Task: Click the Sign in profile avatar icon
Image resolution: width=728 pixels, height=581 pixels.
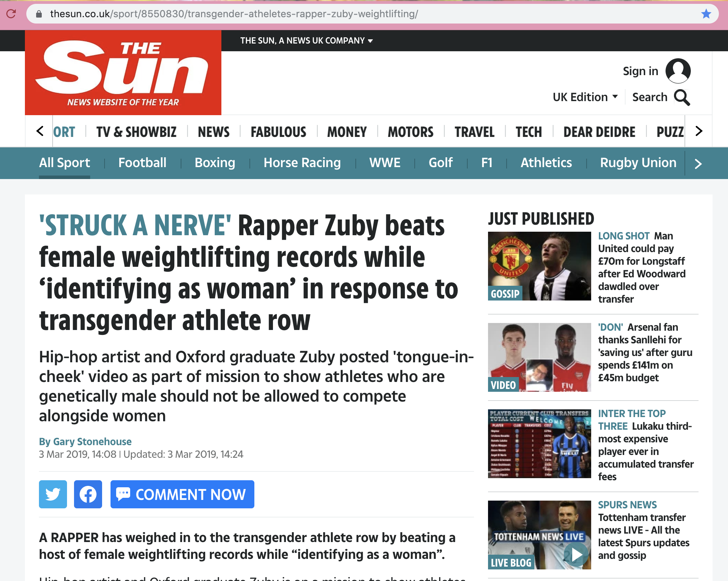Action: click(678, 71)
